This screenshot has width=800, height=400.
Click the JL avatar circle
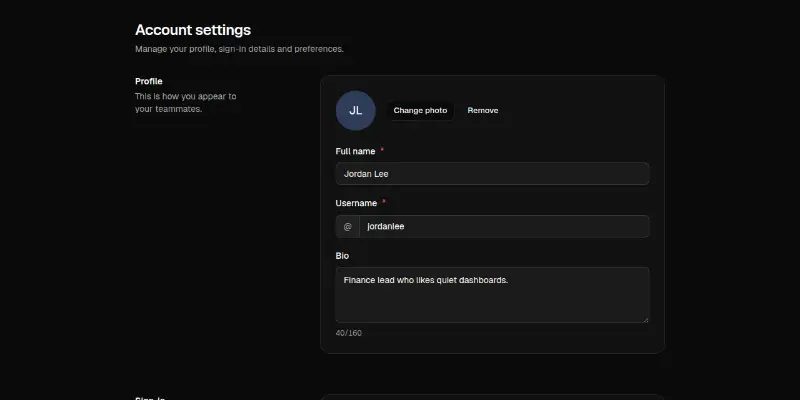(x=356, y=111)
